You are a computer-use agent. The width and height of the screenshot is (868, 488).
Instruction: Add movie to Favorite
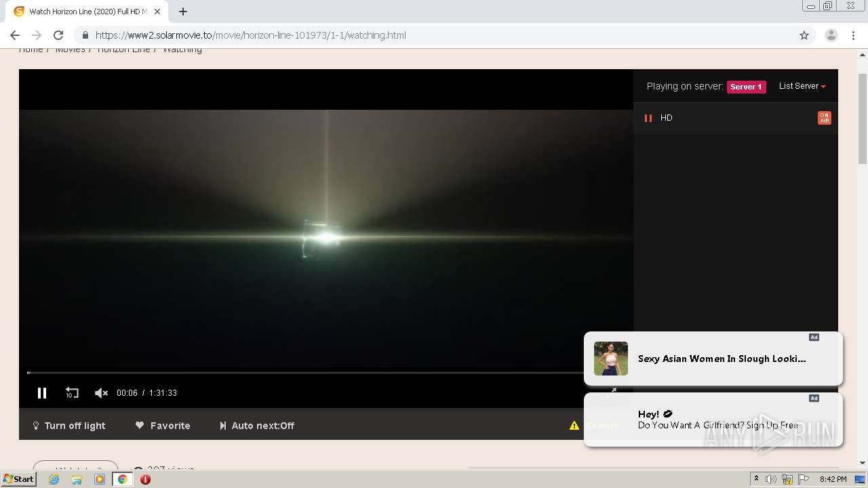[x=163, y=426]
